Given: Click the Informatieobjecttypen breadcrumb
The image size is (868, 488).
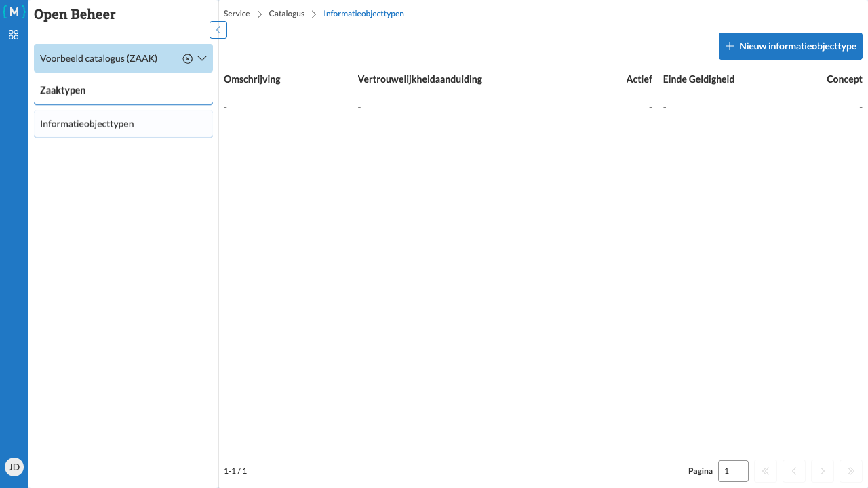Looking at the screenshot, I should point(363,14).
